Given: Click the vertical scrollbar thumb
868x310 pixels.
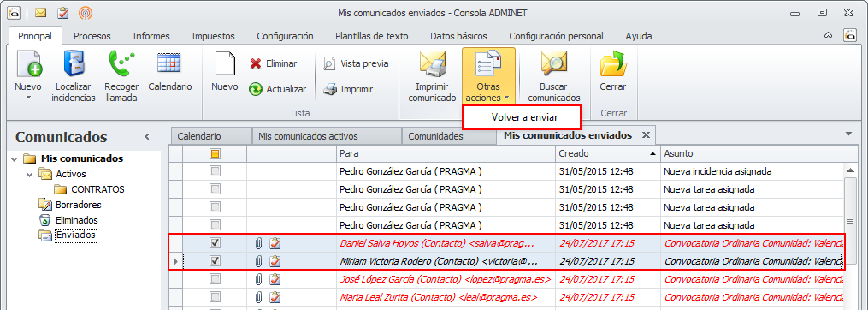Looking at the screenshot, I should pyautogui.click(x=850, y=222).
